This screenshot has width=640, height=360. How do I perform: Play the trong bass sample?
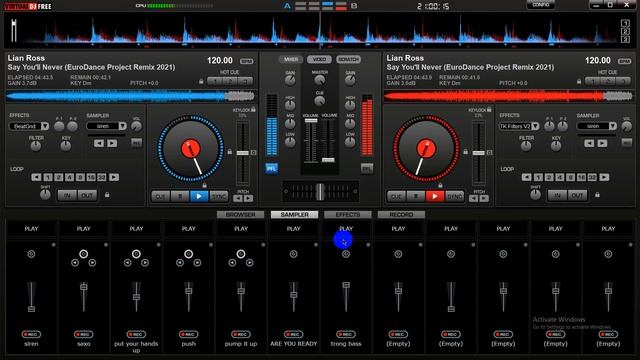tap(346, 229)
